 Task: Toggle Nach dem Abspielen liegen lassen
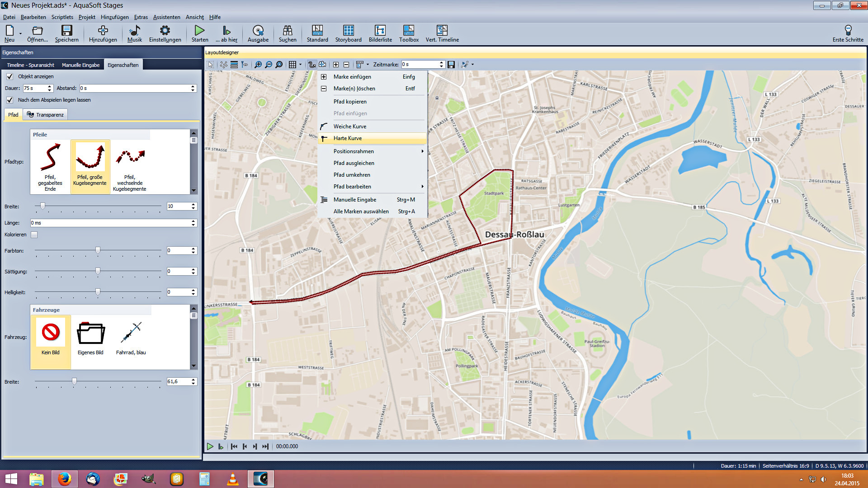click(x=10, y=100)
